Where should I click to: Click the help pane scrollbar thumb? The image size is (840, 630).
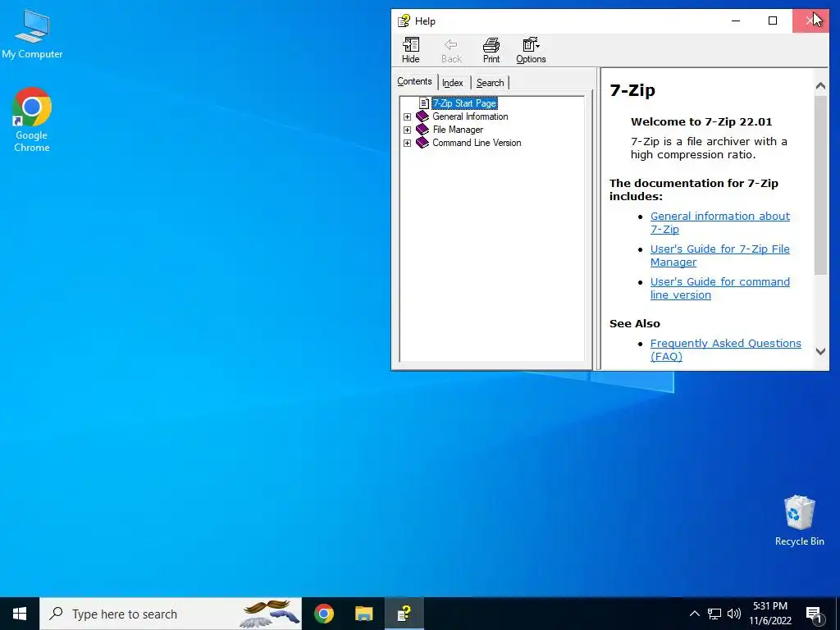820,185
